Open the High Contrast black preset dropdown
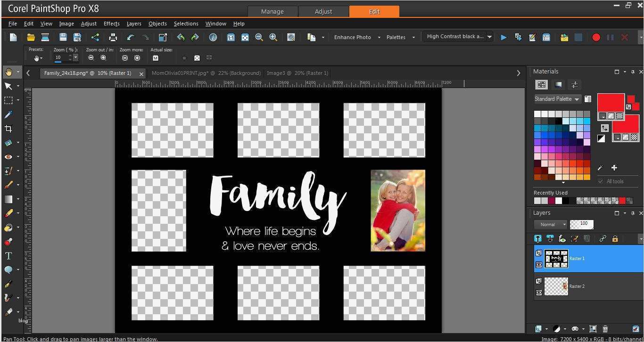The image size is (644, 342). click(489, 36)
